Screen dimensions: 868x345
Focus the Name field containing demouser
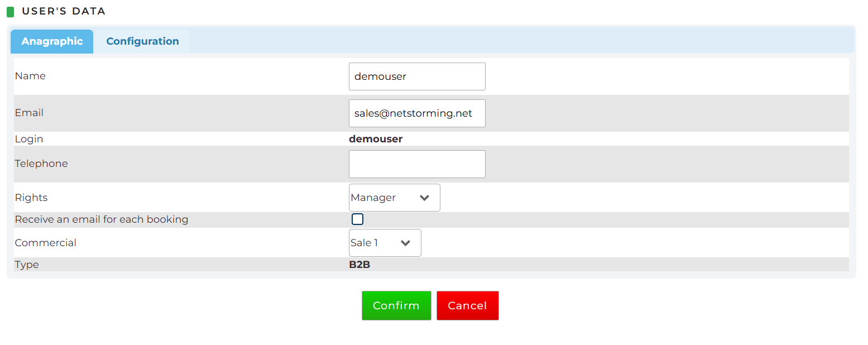[417, 76]
